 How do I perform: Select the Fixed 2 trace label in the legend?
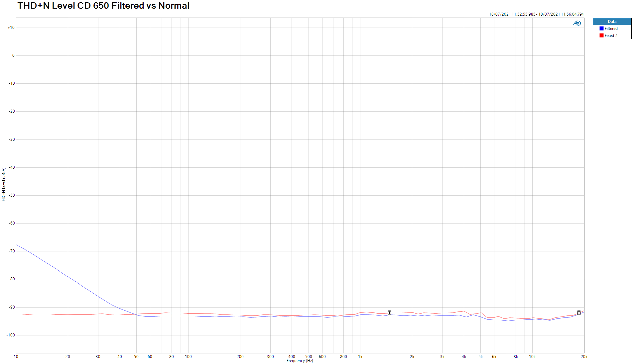(x=611, y=36)
